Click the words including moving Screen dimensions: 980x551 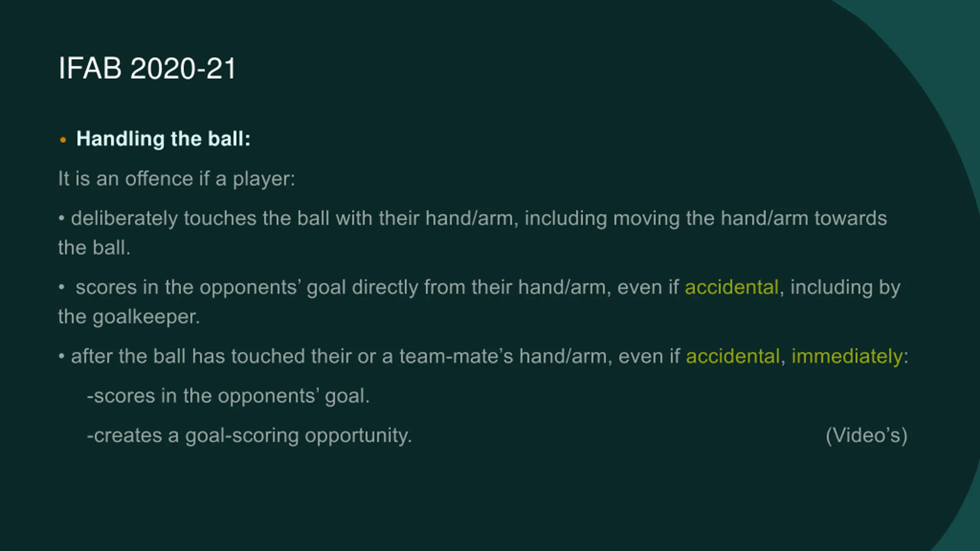click(x=601, y=218)
